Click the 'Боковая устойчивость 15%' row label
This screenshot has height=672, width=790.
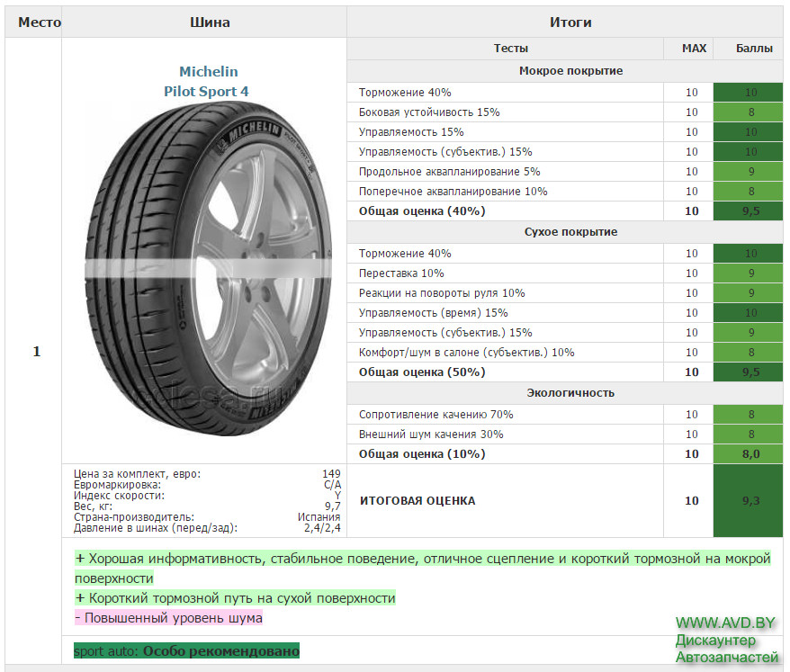429,112
